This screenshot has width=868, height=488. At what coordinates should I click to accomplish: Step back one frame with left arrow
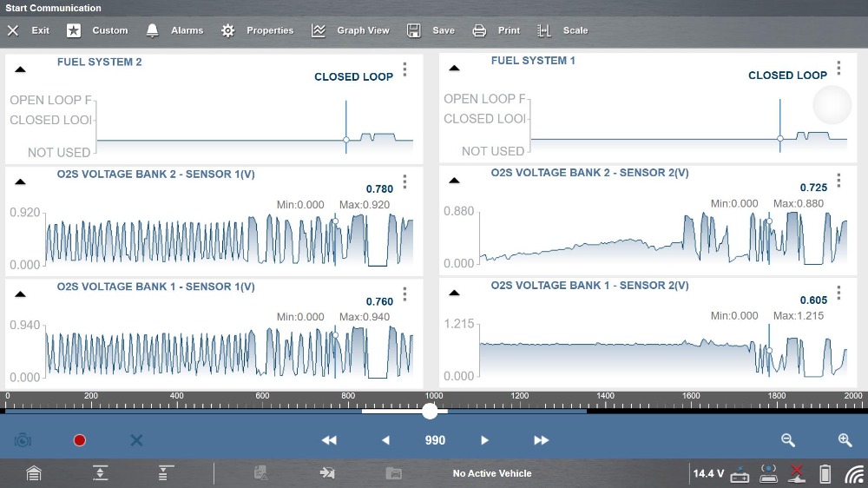pos(385,440)
